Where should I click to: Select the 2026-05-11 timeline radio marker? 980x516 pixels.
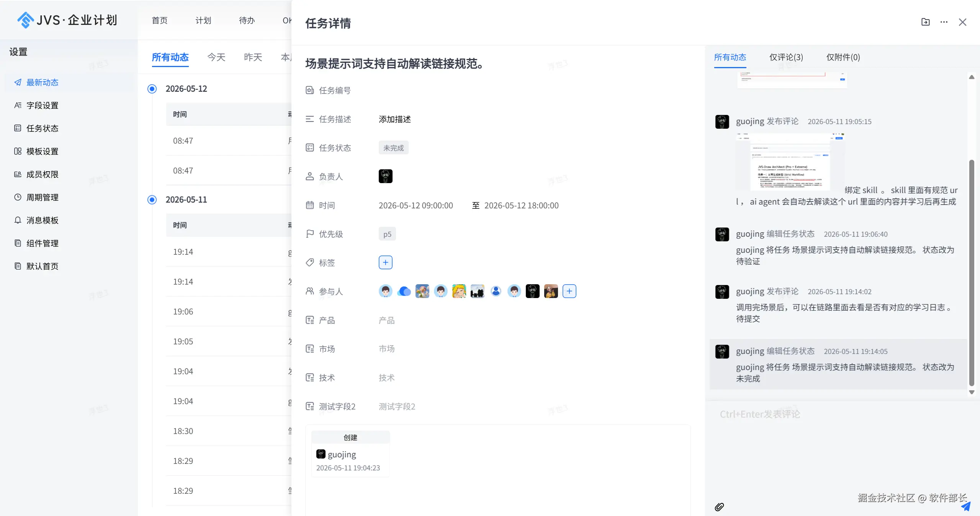pyautogui.click(x=152, y=200)
